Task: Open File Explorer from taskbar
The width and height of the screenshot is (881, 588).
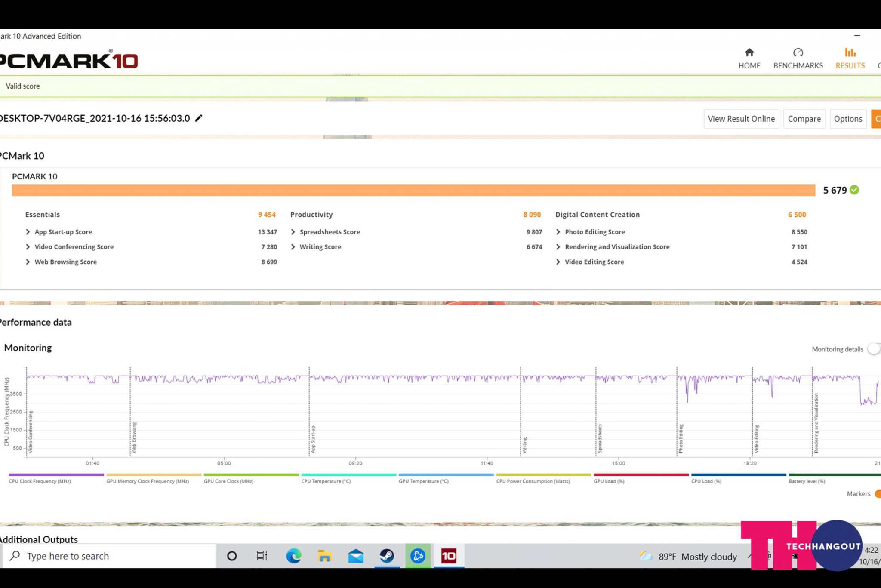Action: [x=325, y=556]
